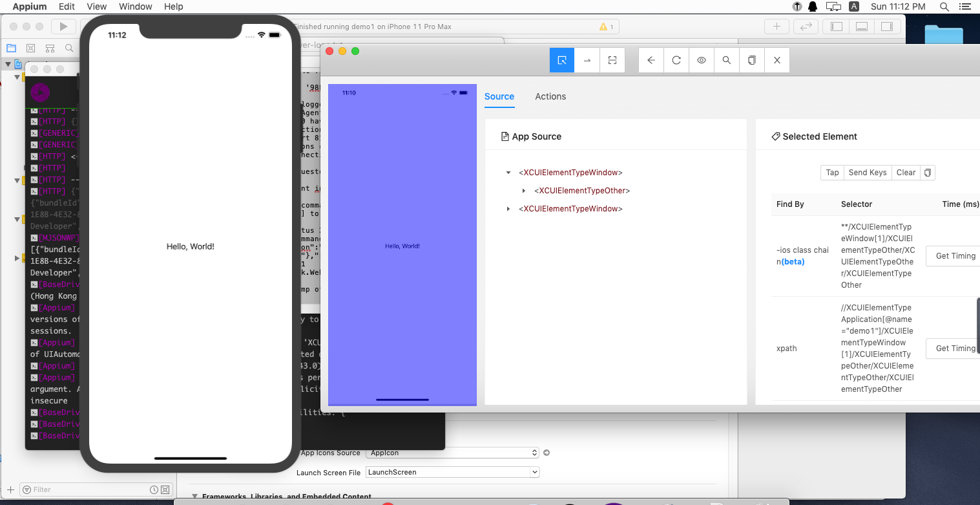
Task: Run the project with Xcode play button
Action: click(63, 27)
